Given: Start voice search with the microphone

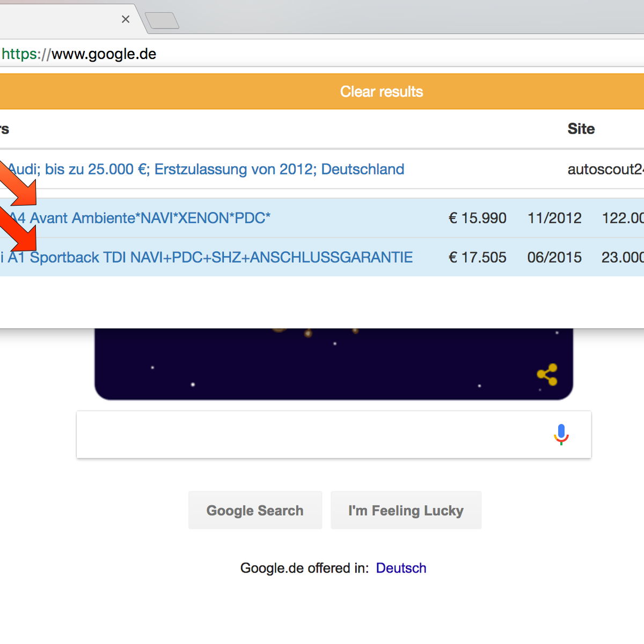Looking at the screenshot, I should point(561,435).
